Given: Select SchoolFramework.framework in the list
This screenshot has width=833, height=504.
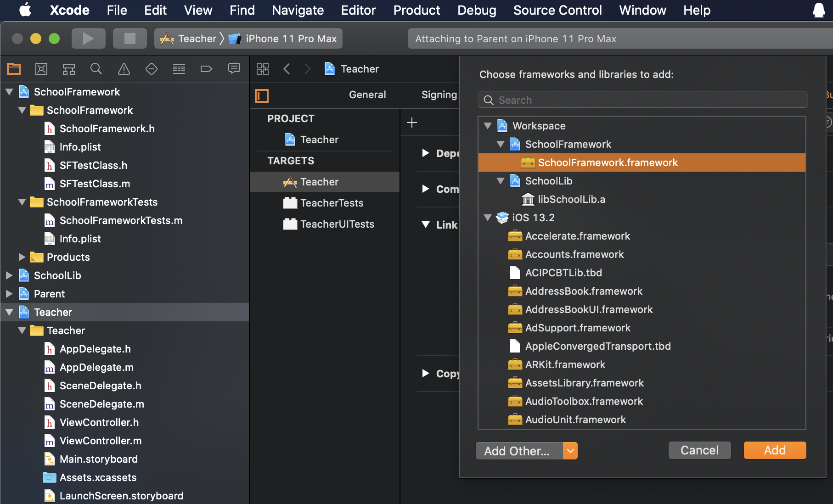Looking at the screenshot, I should pos(642,162).
